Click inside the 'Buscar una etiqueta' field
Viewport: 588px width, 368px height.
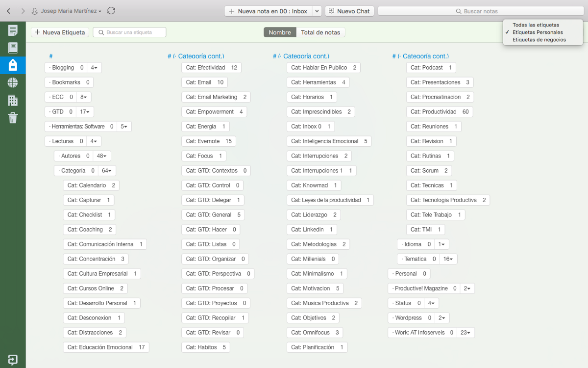coord(129,32)
